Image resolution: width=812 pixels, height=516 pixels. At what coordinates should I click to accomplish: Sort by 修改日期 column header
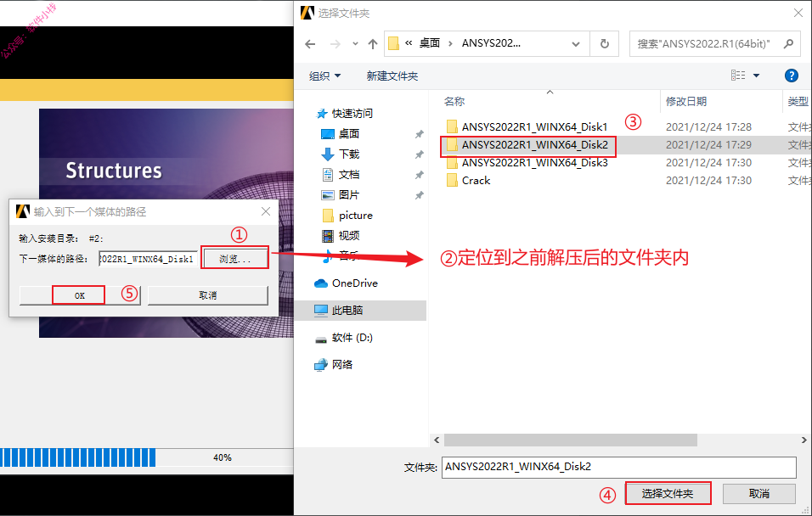pyautogui.click(x=686, y=102)
